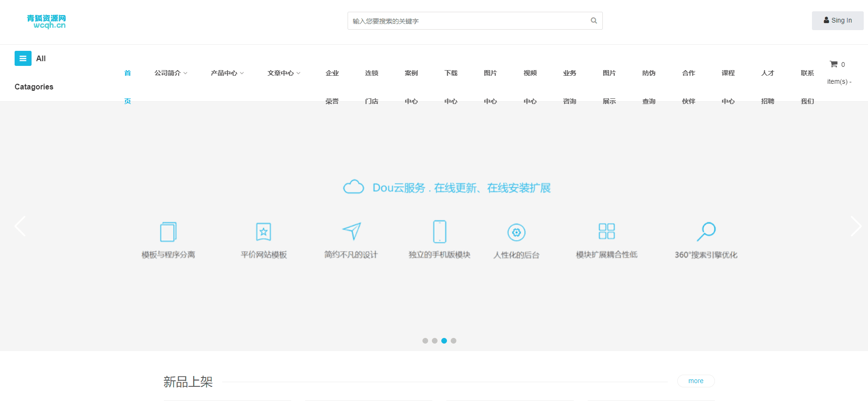Open the 下载中心 nav item
Image resolution: width=868 pixels, height=401 pixels.
pos(451,87)
